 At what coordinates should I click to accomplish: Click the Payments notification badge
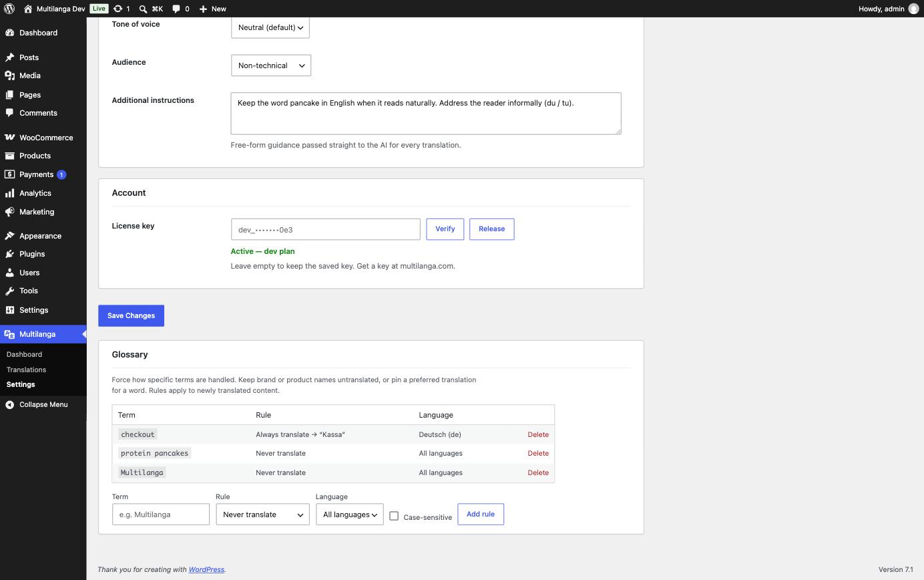coord(61,174)
